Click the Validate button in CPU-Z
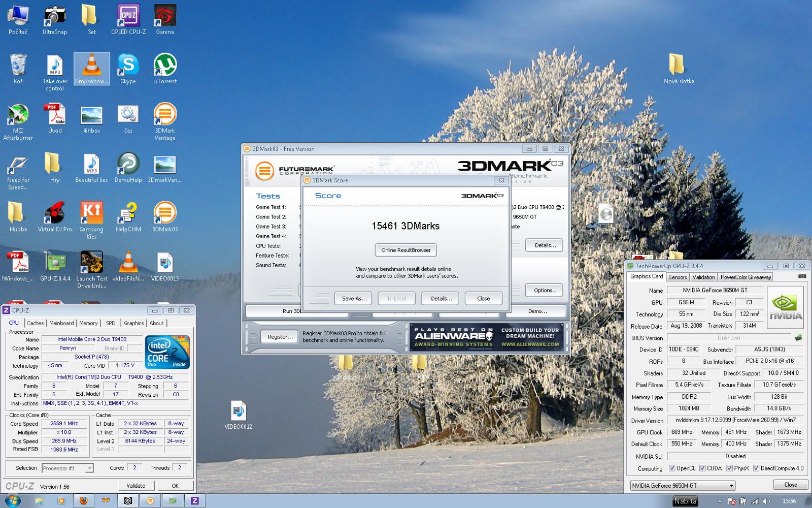 tap(136, 486)
